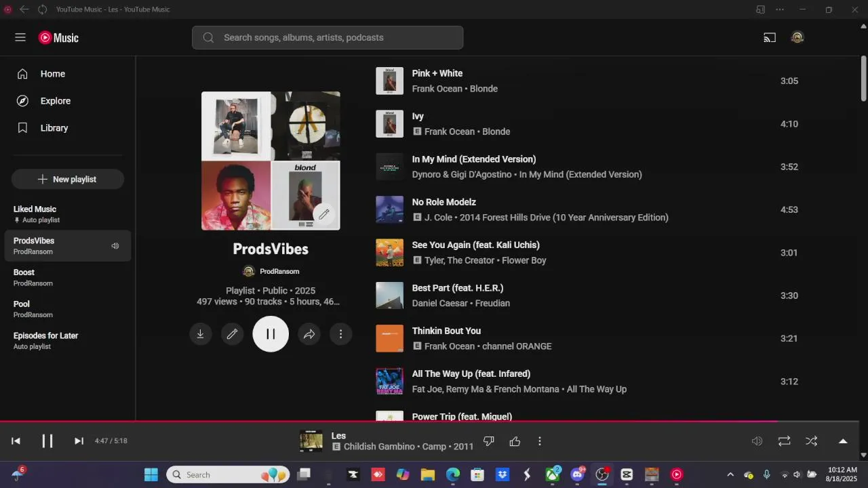The image size is (868, 488).
Task: Like the song Les
Action: click(515, 441)
